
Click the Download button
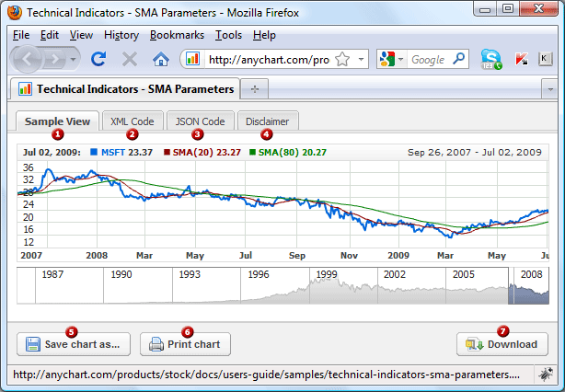click(502, 344)
